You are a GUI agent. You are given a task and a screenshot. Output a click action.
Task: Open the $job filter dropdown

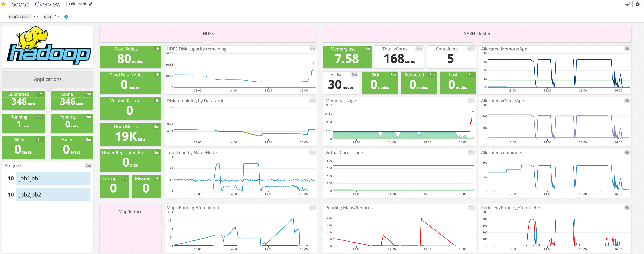click(x=57, y=16)
